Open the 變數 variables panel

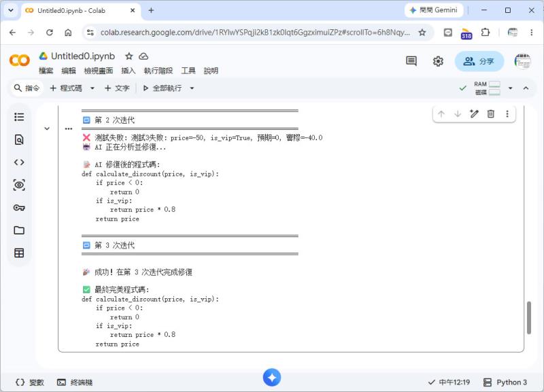click(30, 382)
